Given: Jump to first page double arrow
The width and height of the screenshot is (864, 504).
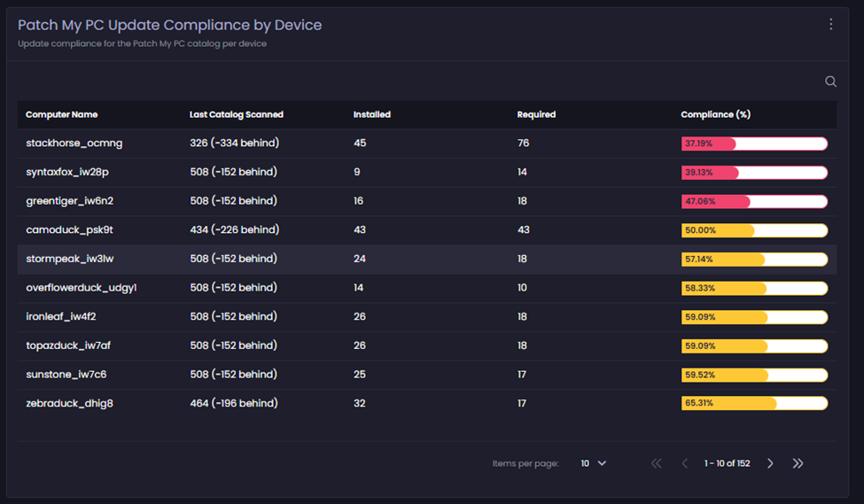Looking at the screenshot, I should 657,463.
